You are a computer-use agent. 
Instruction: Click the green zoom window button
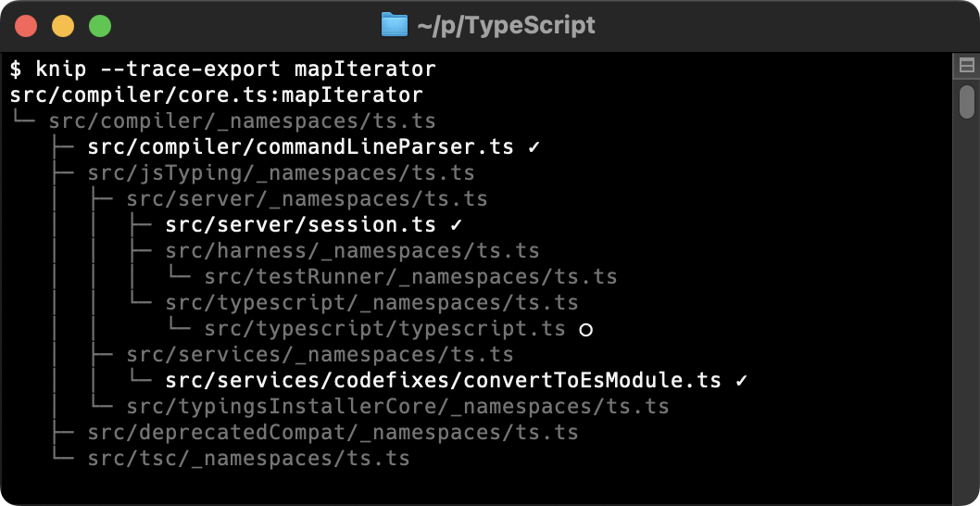point(100,26)
